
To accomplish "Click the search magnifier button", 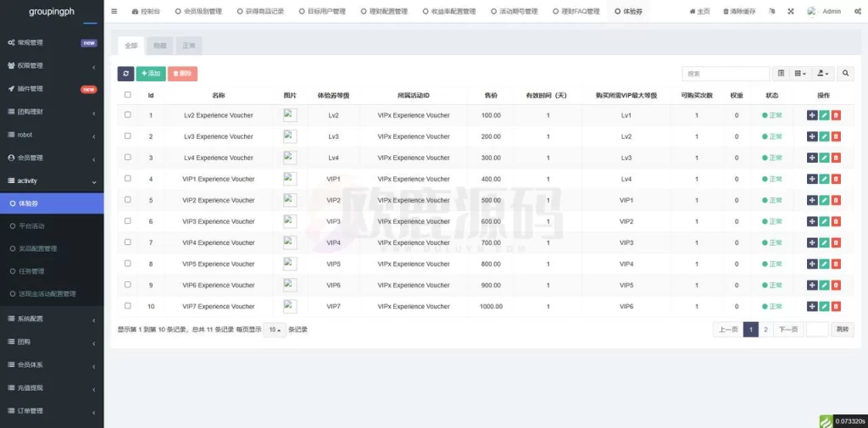I will coord(845,73).
